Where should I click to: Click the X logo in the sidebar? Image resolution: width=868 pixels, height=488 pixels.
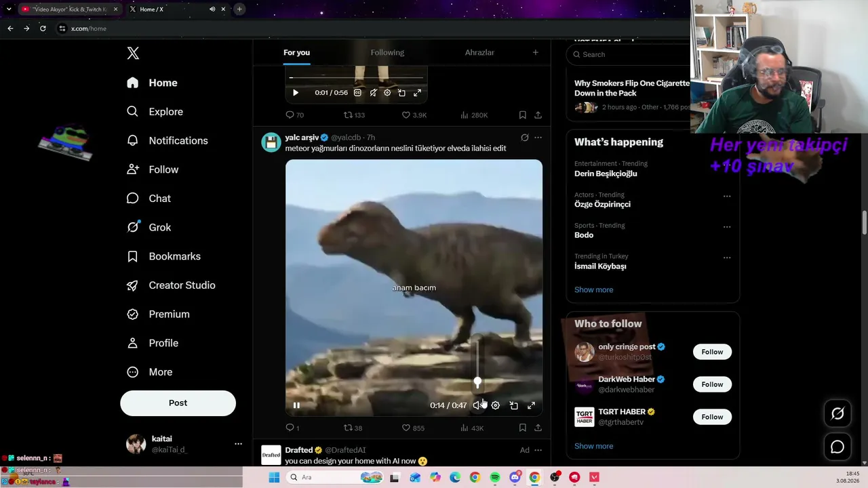[x=133, y=54]
